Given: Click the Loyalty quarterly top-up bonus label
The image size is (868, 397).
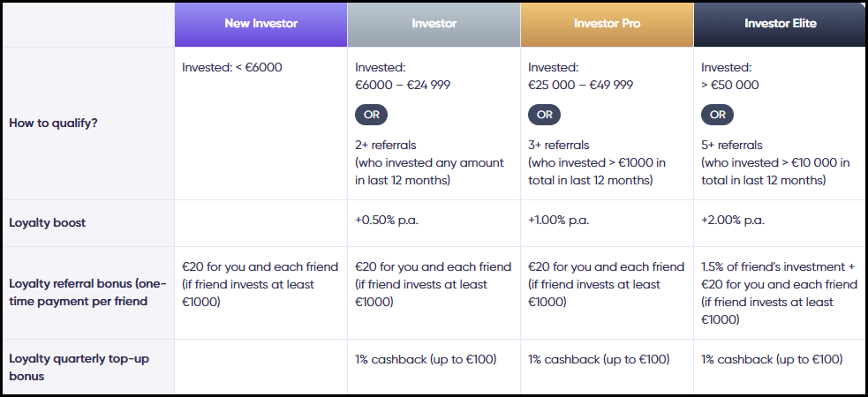Looking at the screenshot, I should point(79,367).
